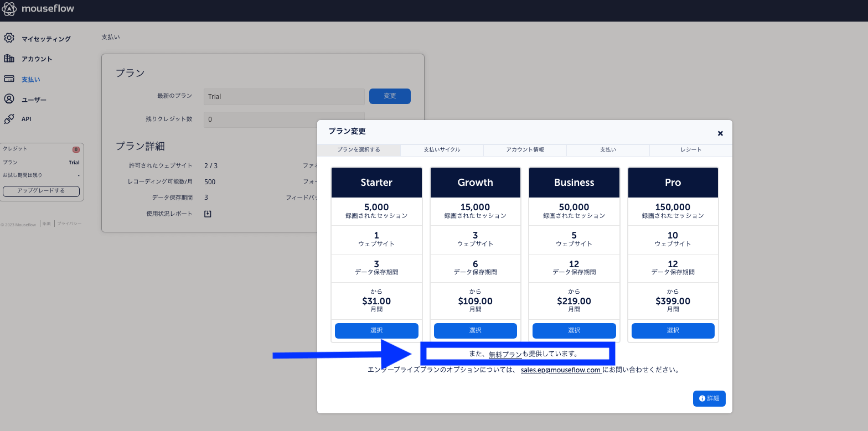Click the 150,000 sessions value

(673, 207)
